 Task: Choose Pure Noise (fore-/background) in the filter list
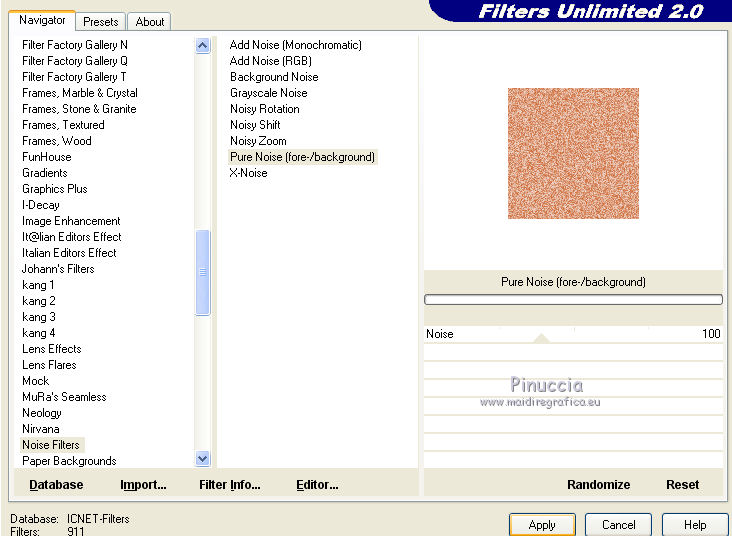tap(303, 157)
